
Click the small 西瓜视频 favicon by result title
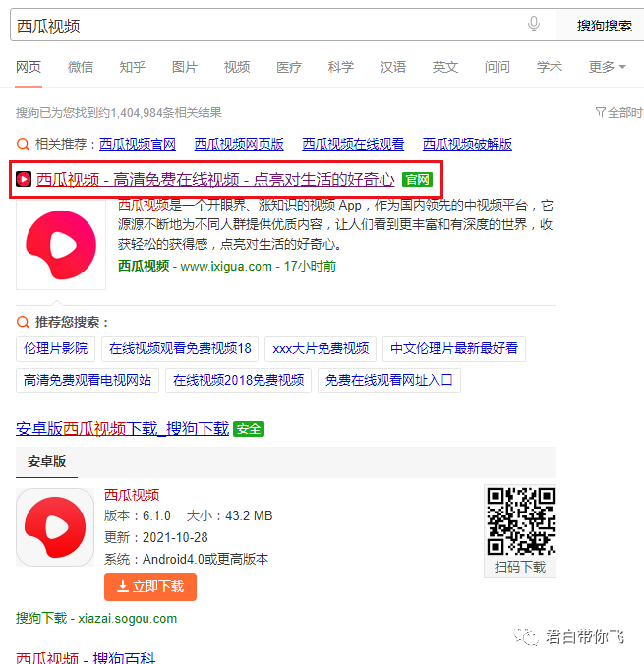coord(24,179)
